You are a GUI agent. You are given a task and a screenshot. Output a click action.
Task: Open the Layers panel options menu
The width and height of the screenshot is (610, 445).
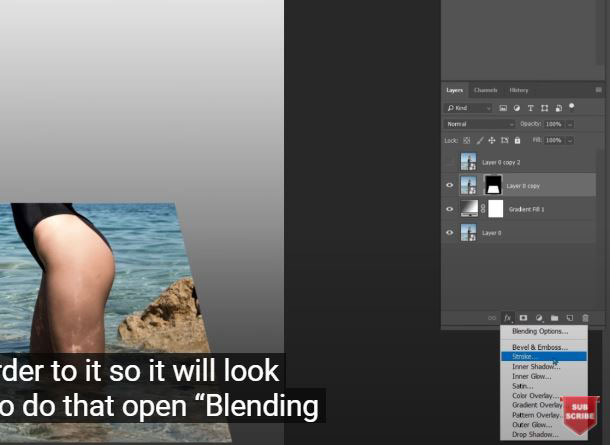(x=598, y=90)
